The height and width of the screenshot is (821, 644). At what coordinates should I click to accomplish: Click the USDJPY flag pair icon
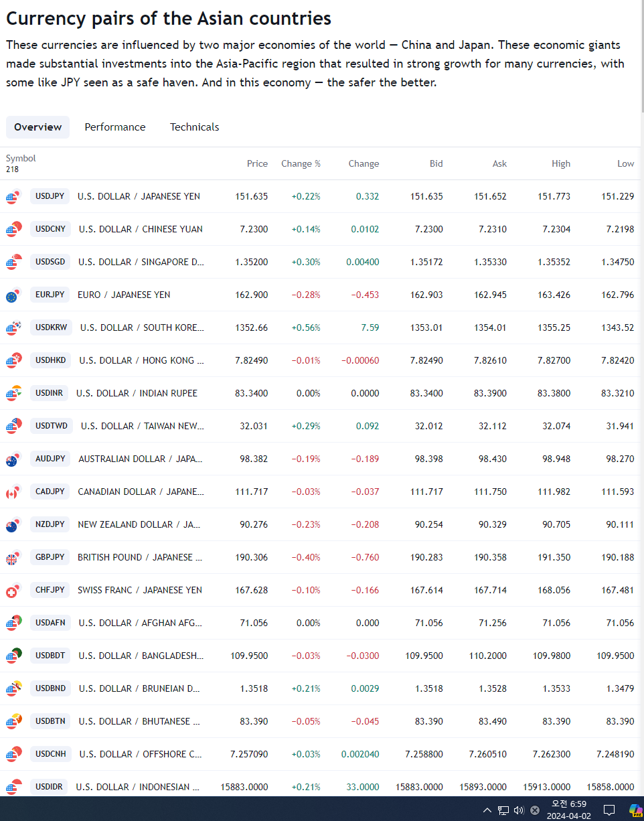coord(13,197)
